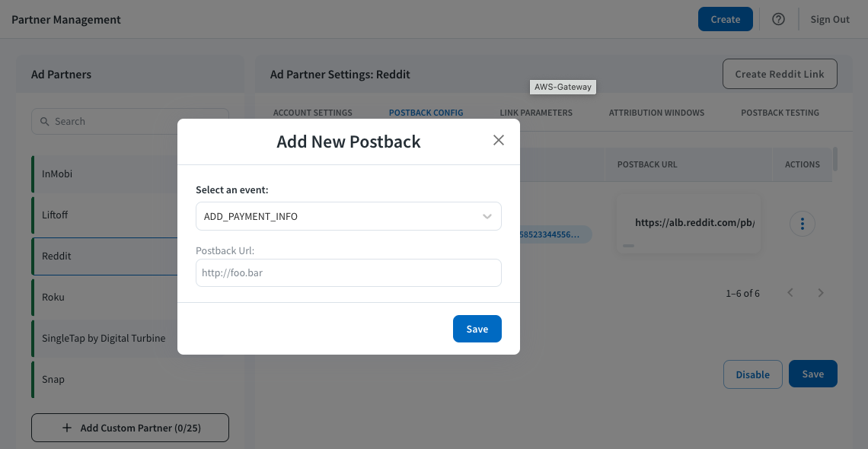
Task: Sign Out of the account
Action: coord(830,19)
